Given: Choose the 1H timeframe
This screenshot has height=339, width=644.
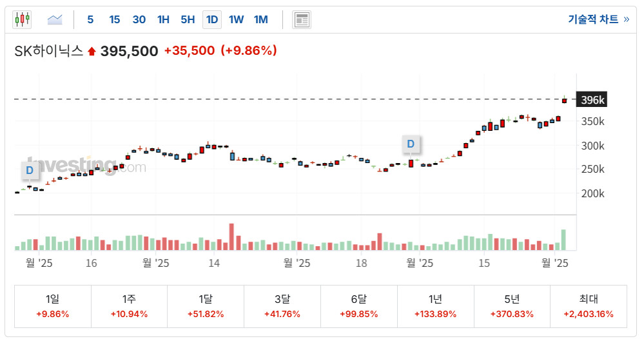Looking at the screenshot, I should pyautogui.click(x=163, y=19).
